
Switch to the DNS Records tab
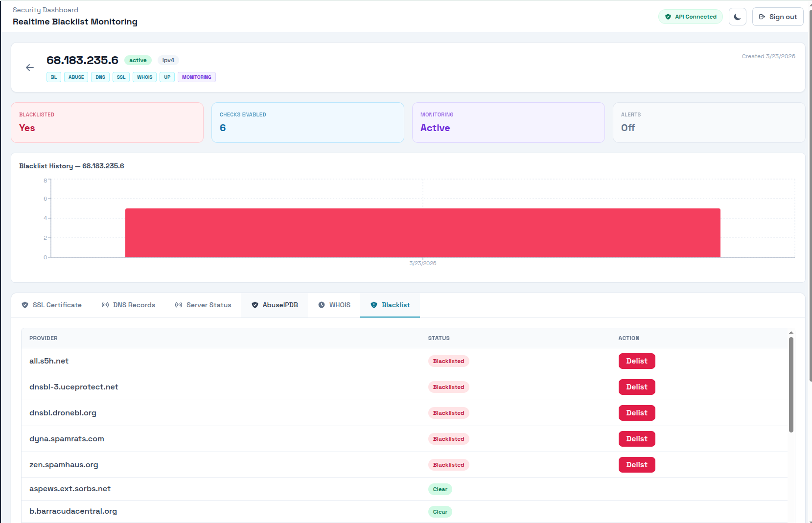click(x=128, y=305)
